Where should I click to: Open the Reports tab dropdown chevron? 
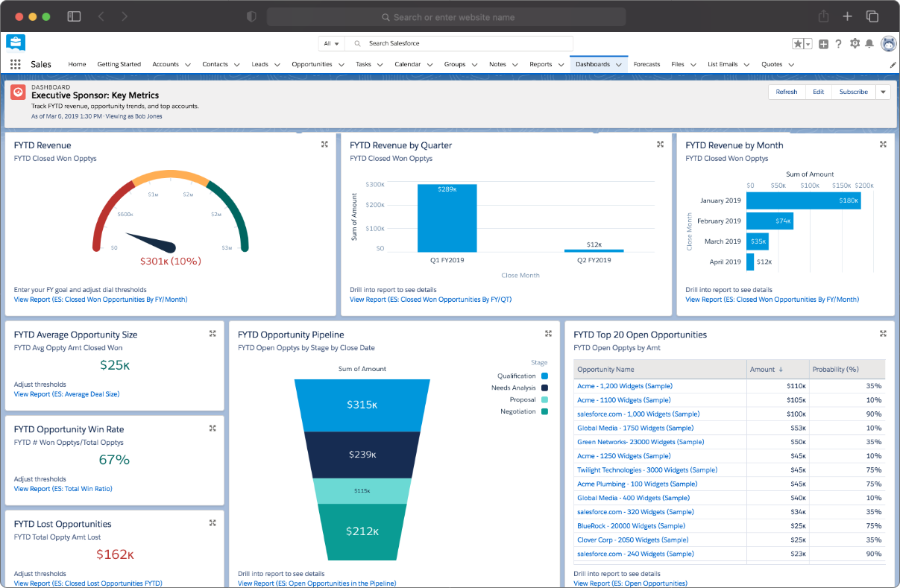tap(560, 65)
